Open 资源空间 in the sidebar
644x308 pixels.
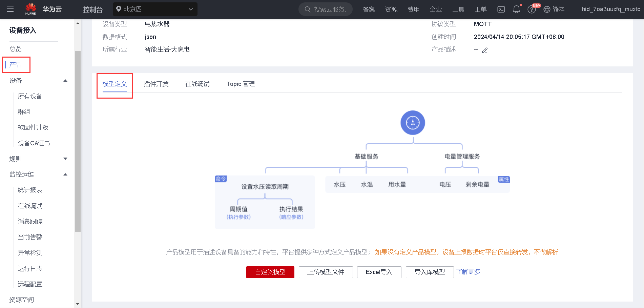tap(22, 300)
